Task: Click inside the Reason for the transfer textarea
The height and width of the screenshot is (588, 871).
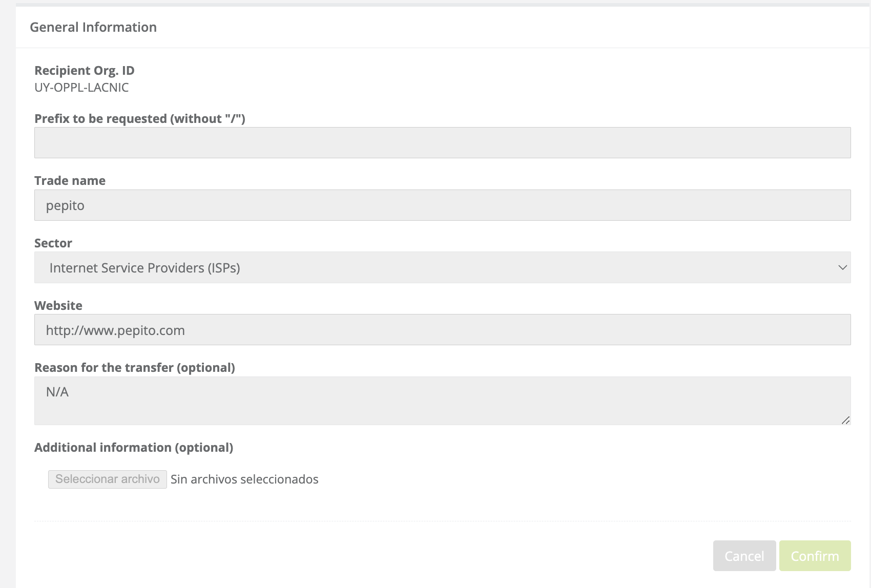Action: pos(442,401)
